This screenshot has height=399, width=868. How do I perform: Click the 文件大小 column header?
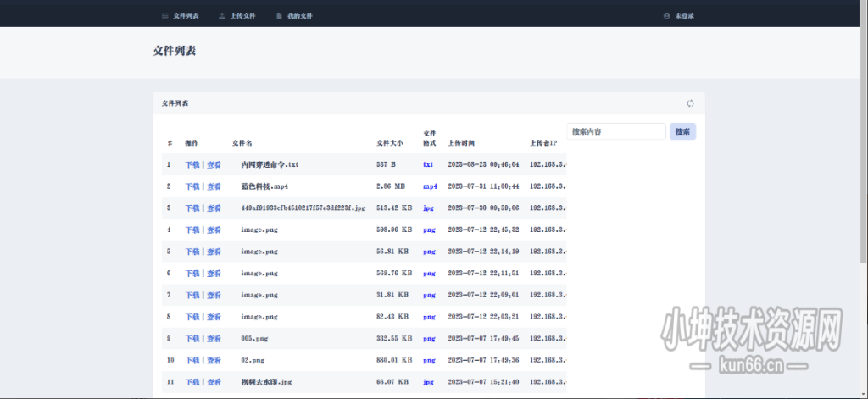tap(390, 143)
